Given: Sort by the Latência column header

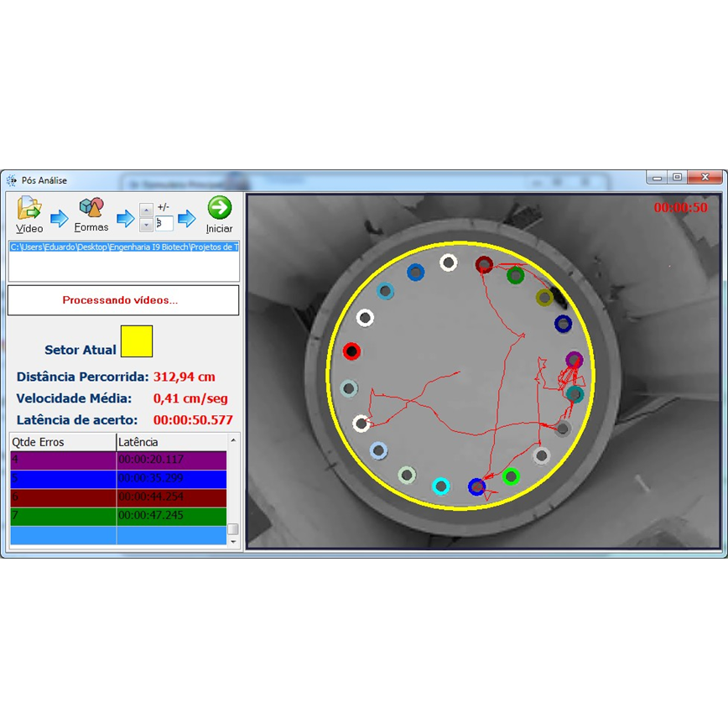Looking at the screenshot, I should (171, 442).
